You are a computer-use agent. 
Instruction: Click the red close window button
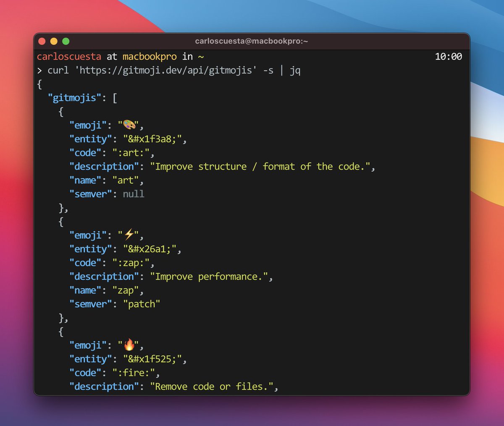pyautogui.click(x=42, y=41)
